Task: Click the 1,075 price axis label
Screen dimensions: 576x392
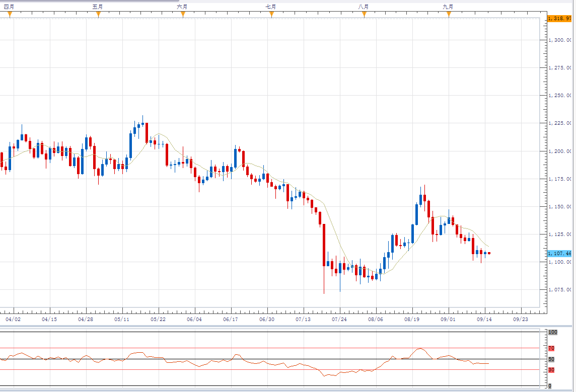Action: click(x=560, y=289)
